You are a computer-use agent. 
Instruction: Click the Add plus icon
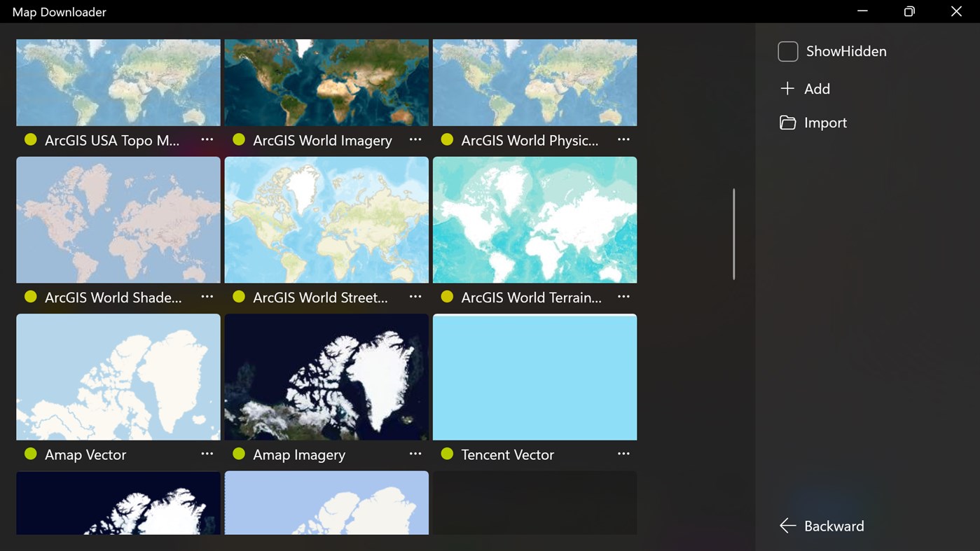[787, 88]
